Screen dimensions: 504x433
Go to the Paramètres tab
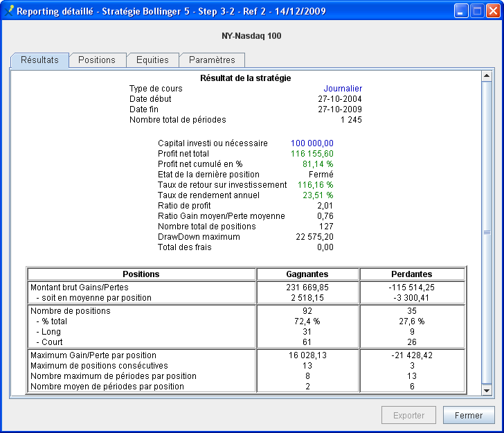(x=212, y=60)
